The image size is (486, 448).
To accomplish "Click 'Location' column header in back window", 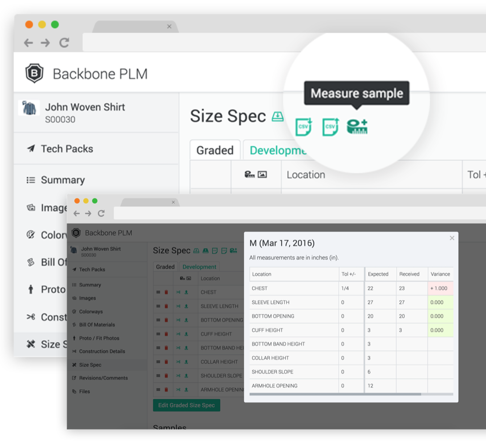I will click(x=306, y=175).
